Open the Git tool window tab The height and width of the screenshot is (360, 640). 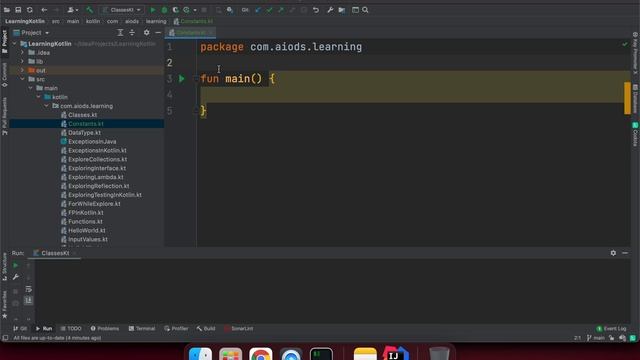pyautogui.click(x=20, y=329)
